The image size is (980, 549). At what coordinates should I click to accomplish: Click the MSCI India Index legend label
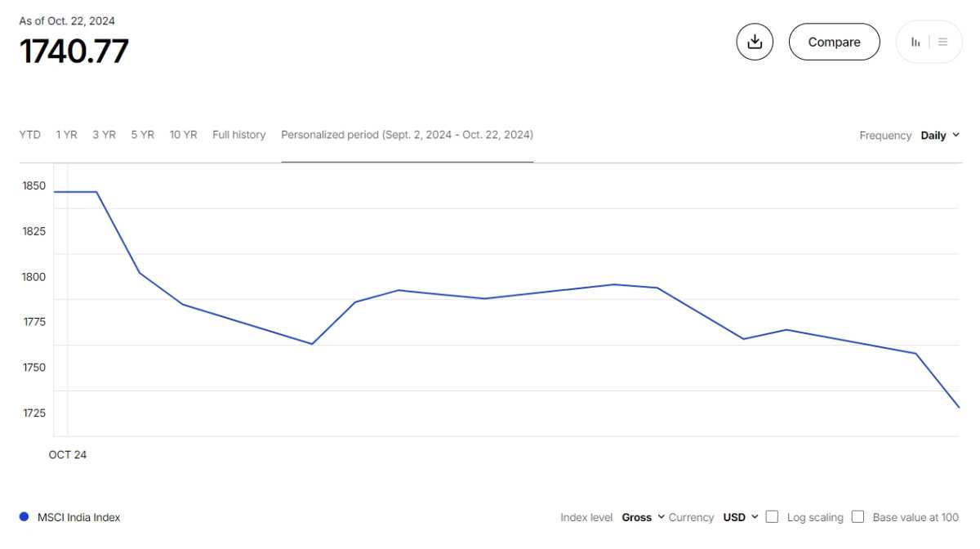[x=78, y=517]
